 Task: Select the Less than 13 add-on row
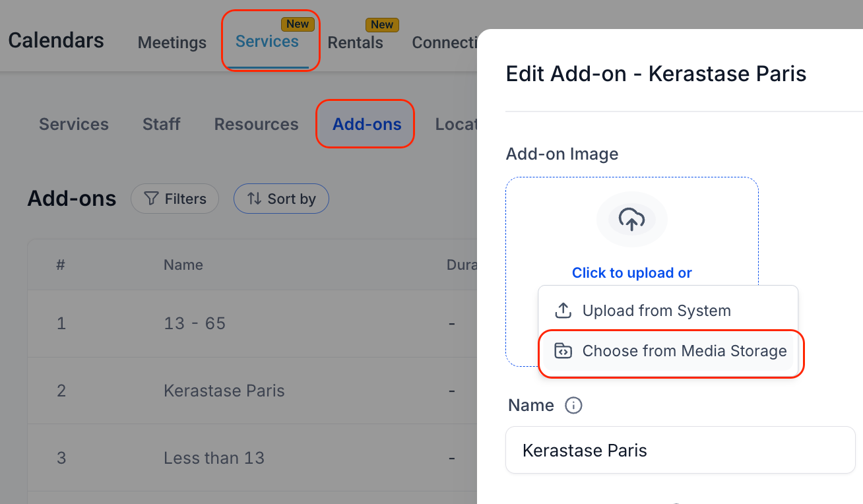214,457
